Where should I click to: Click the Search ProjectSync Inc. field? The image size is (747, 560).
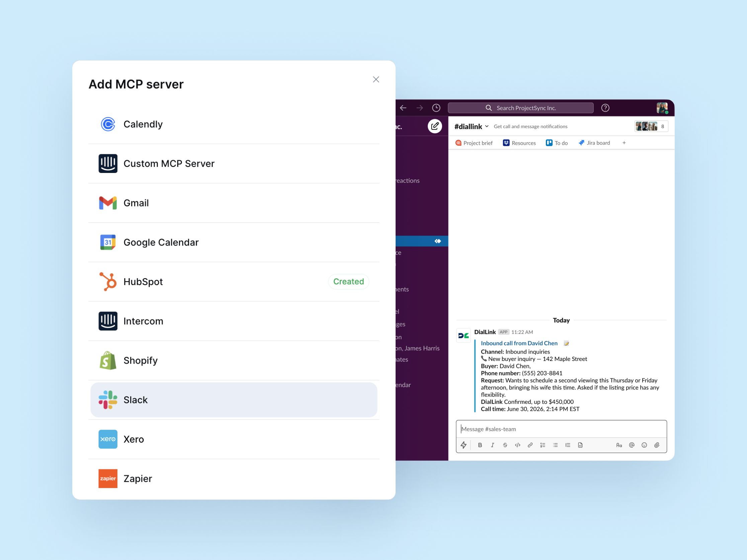[x=520, y=108]
